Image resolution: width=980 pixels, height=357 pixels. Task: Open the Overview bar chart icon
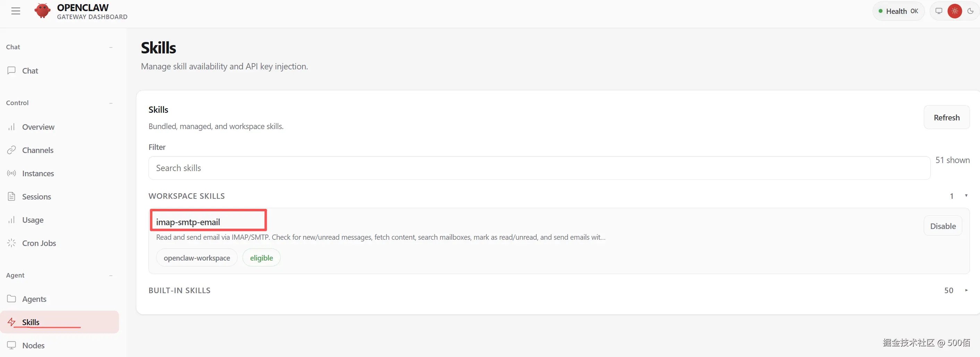tap(11, 127)
